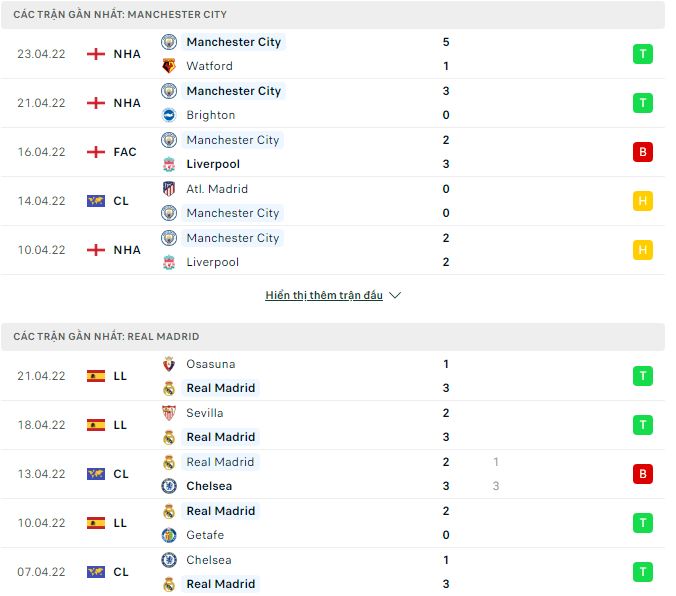Screen dimensions: 676x596
Task: Click the Atl. Madrid club crest
Action: [x=169, y=189]
